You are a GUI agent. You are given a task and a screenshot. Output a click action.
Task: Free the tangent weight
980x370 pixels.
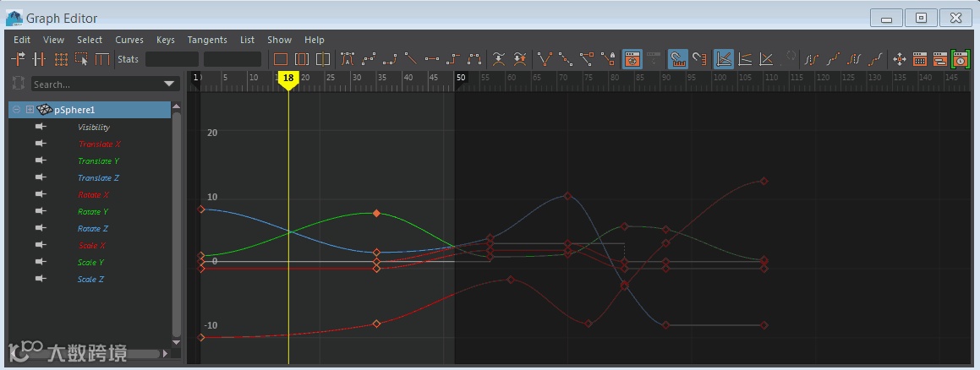pyautogui.click(x=587, y=59)
